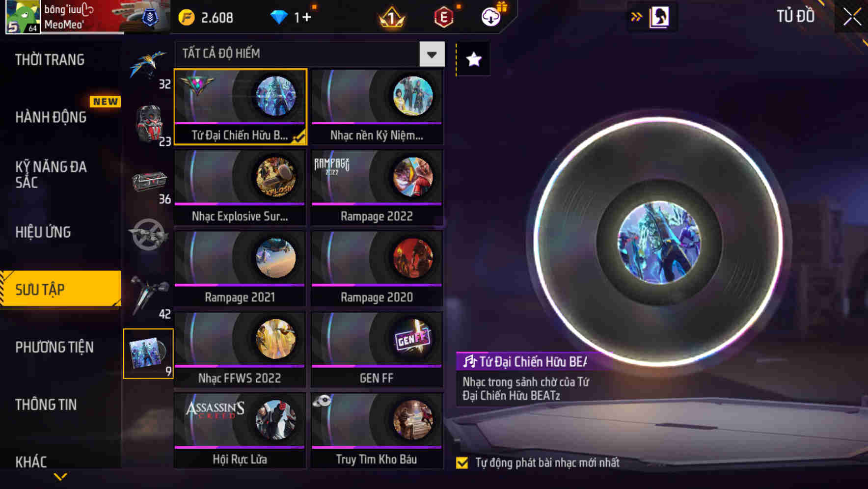Expand more categories with the yellow down chevron

[x=60, y=477]
